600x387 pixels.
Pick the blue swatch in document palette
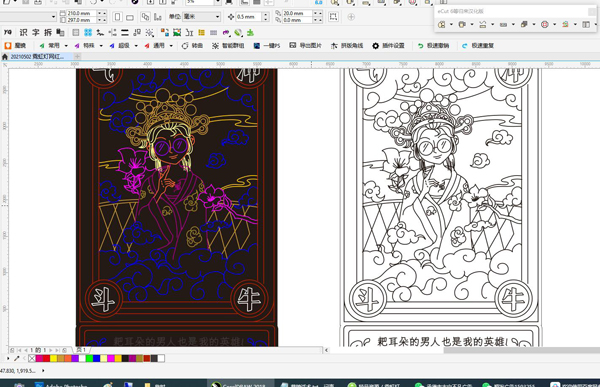click(x=96, y=358)
